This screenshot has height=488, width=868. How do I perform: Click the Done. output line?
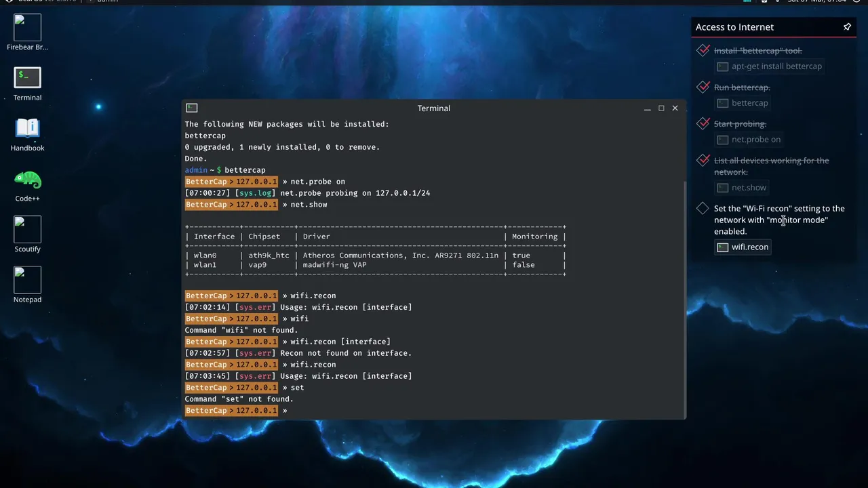[196, 159]
